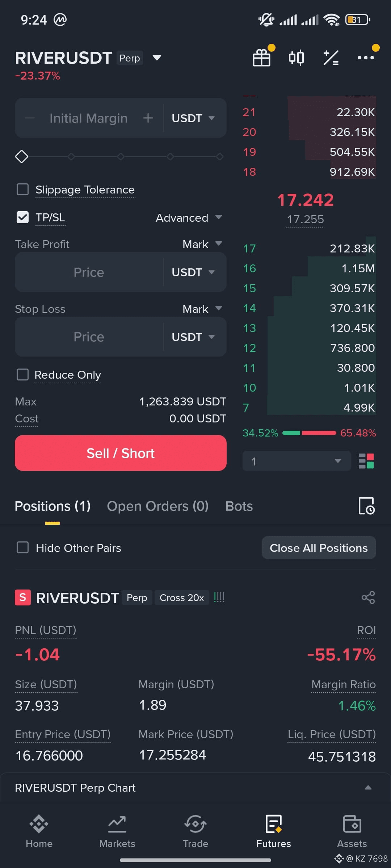The image size is (391, 868).
Task: Share the RIVERUSDT position
Action: (x=368, y=597)
